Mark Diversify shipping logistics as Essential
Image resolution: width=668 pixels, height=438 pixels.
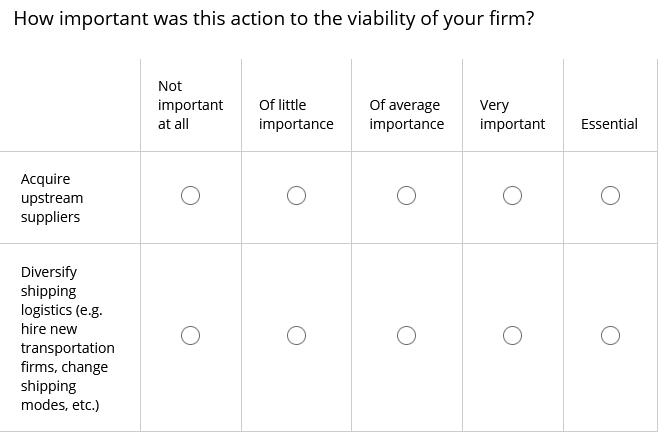tap(610, 335)
